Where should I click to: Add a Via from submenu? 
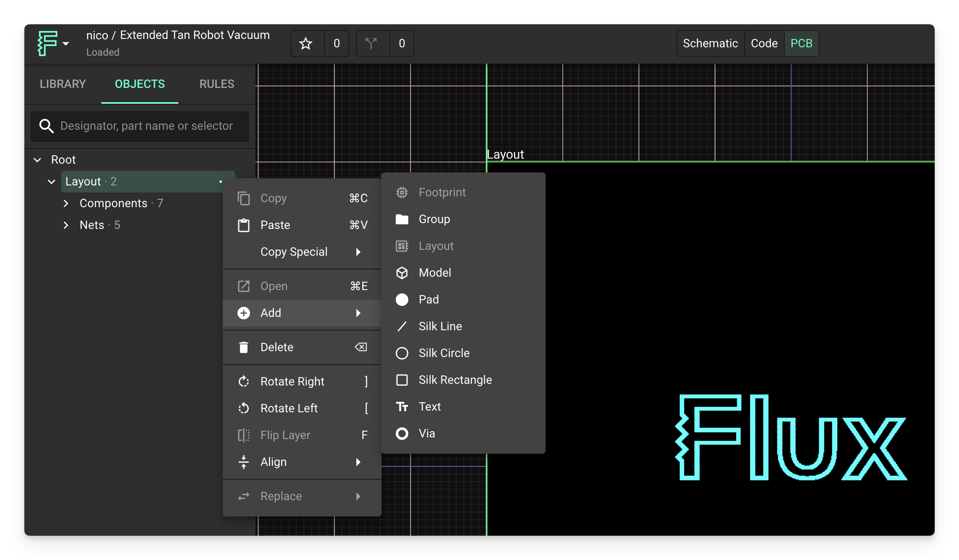point(463,434)
